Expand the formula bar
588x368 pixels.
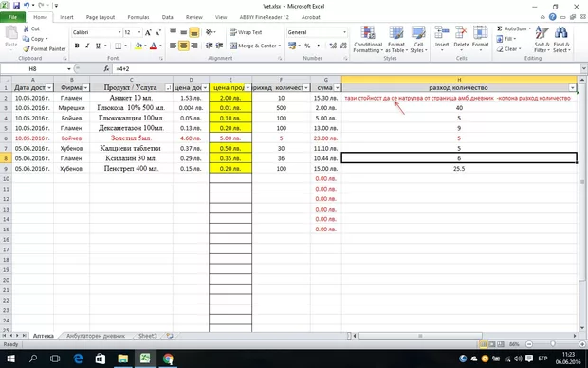[584, 69]
